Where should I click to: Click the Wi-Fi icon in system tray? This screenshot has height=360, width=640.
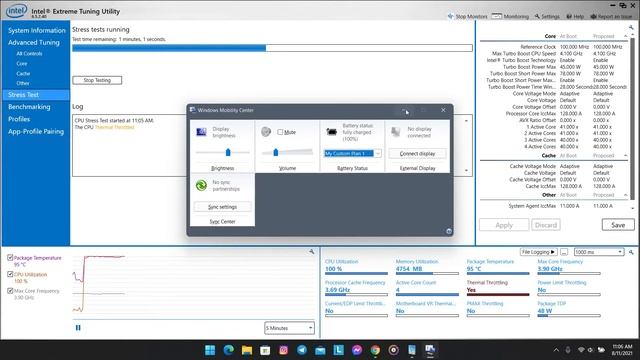point(581,350)
